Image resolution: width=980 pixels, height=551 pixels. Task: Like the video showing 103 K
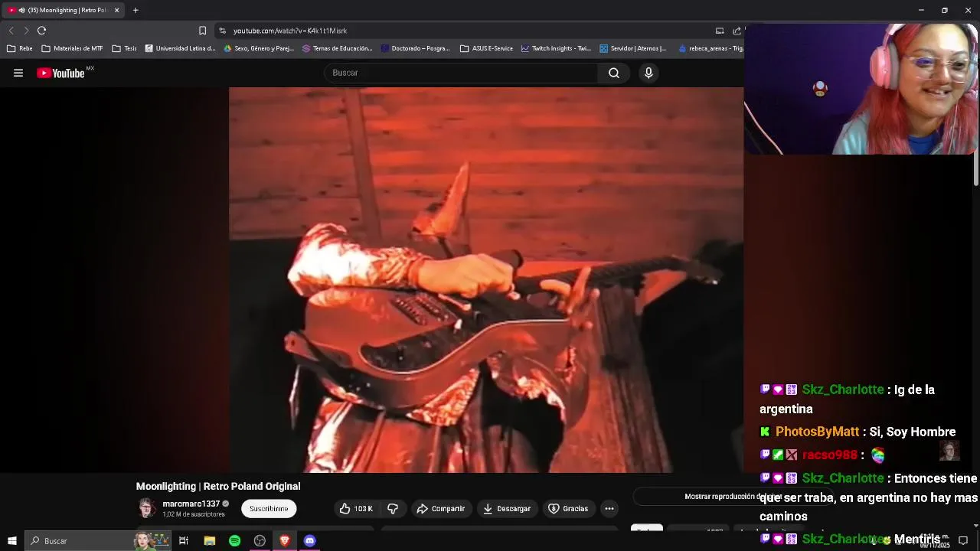[x=356, y=508]
